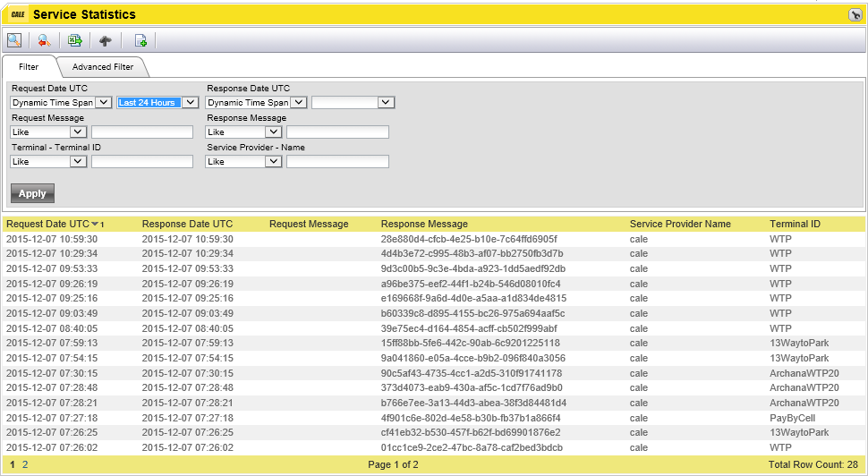Click request date 2015-12-07 07:26:02
Viewport: 868px width, 476px height.
[52, 447]
